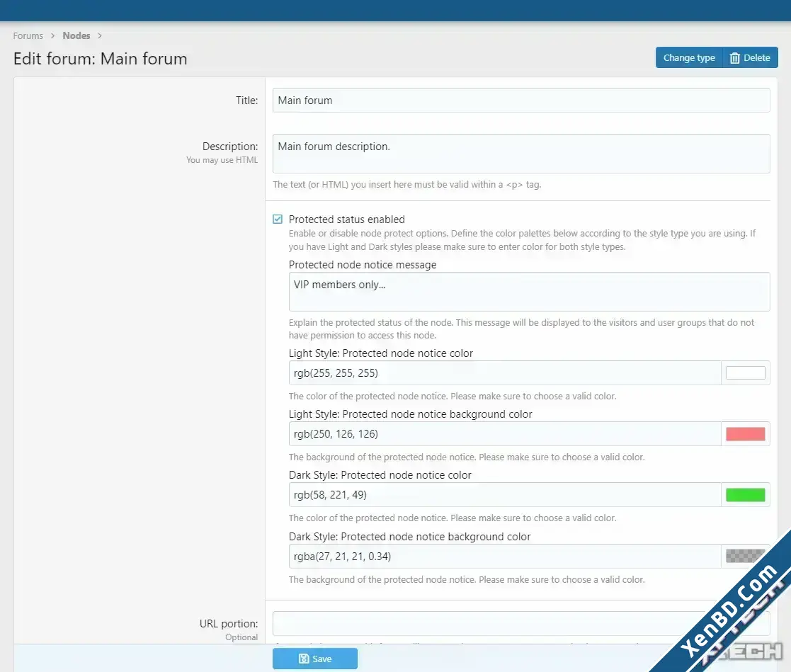Click 'Dark Style: Protected node notice background color' label
This screenshot has width=791, height=672.
tap(409, 537)
